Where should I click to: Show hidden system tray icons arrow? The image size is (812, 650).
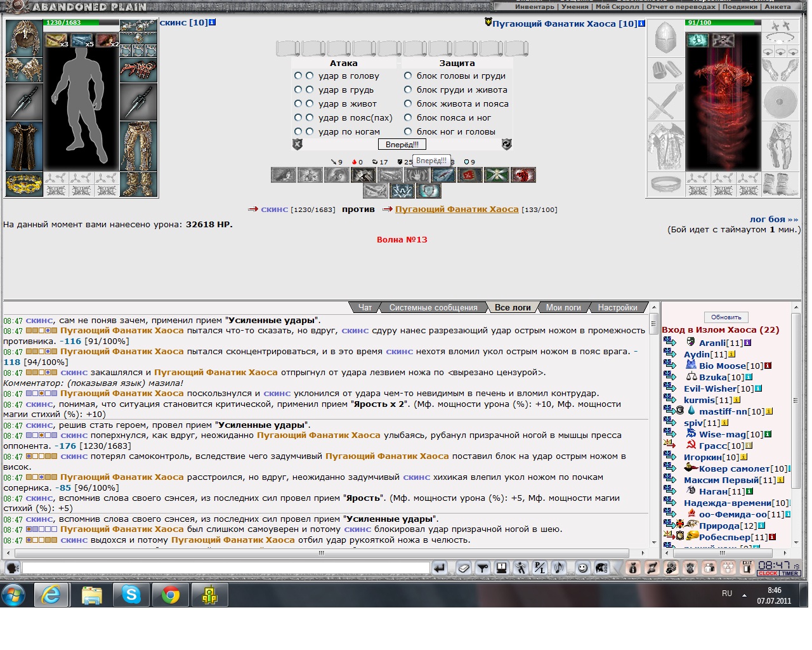pyautogui.click(x=744, y=595)
